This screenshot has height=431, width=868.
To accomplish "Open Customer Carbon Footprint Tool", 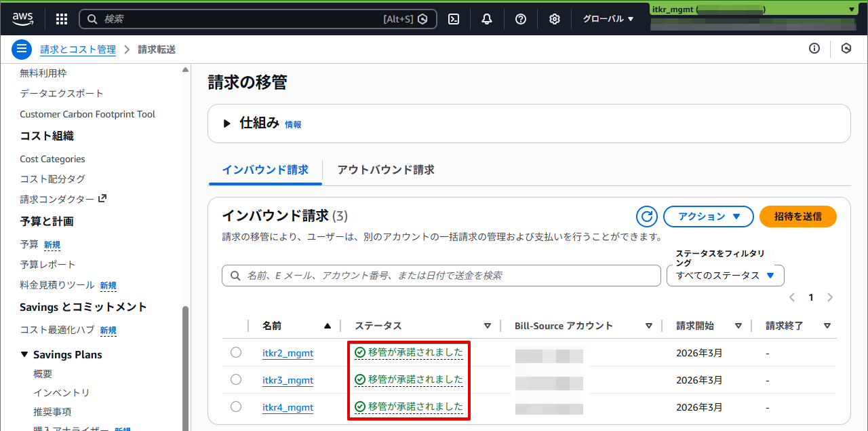I will pyautogui.click(x=87, y=114).
